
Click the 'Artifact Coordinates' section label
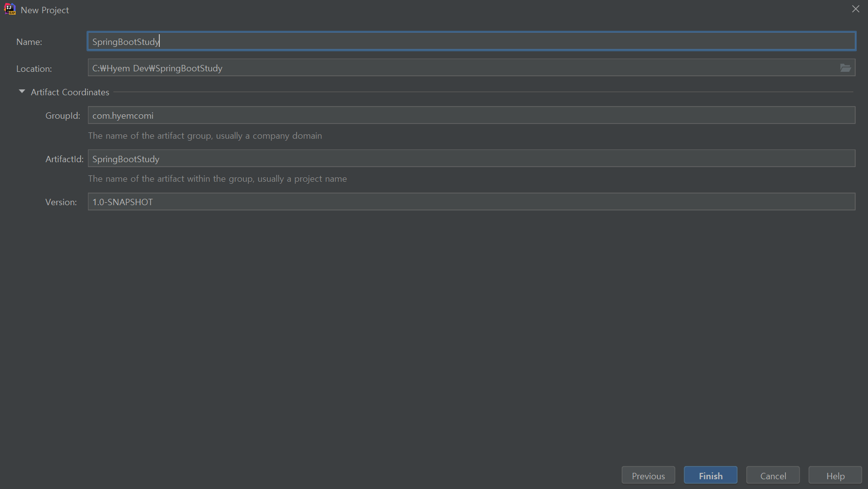pos(70,92)
